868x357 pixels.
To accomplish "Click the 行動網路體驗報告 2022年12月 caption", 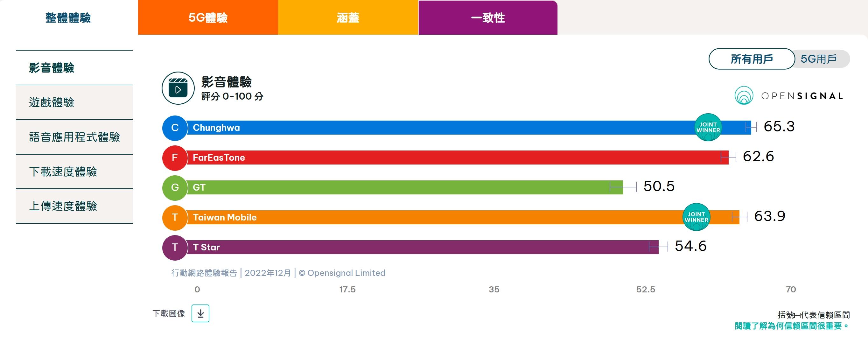I will coord(278,273).
